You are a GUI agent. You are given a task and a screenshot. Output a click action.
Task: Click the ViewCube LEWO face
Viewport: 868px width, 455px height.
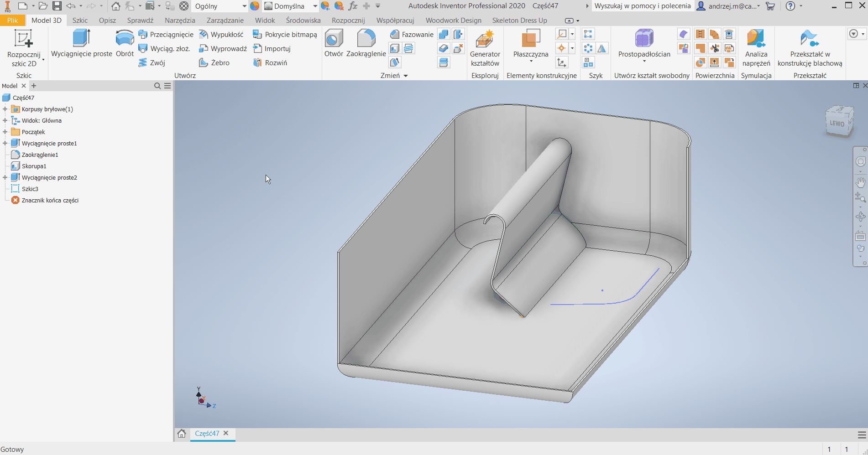(837, 123)
